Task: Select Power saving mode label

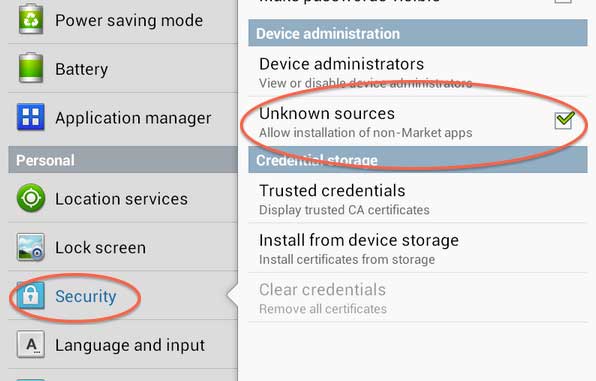Action: (129, 21)
